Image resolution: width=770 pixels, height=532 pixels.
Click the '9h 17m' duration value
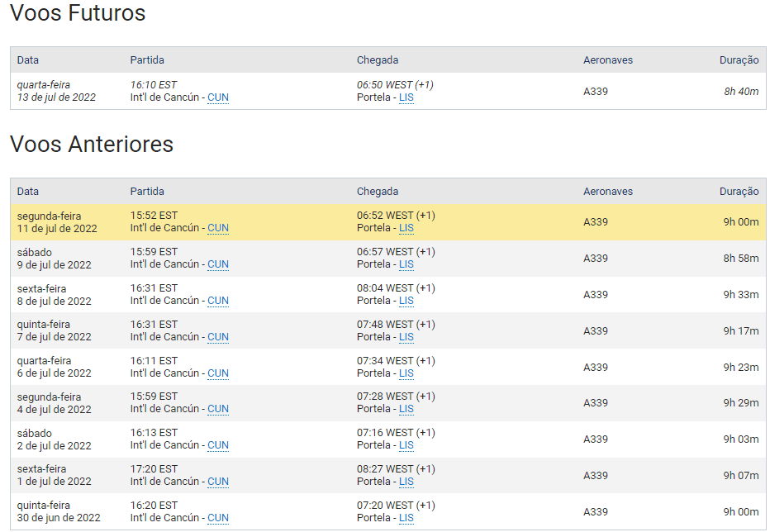point(741,331)
